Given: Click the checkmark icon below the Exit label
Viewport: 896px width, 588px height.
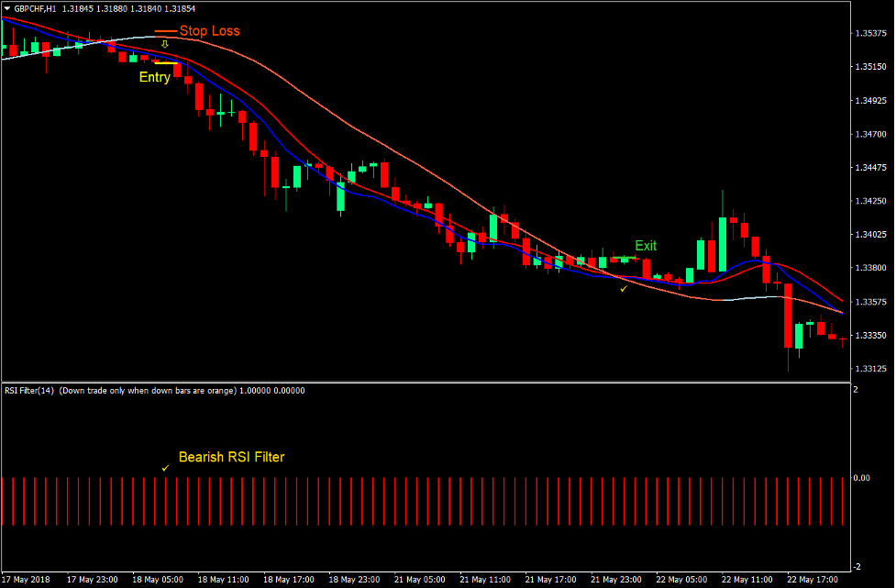Looking at the screenshot, I should 624,288.
